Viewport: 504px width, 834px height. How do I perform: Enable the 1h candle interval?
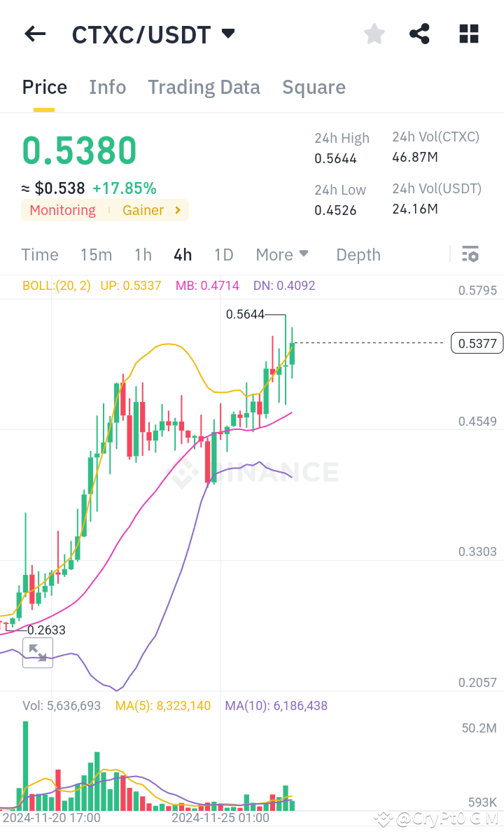[x=143, y=254]
